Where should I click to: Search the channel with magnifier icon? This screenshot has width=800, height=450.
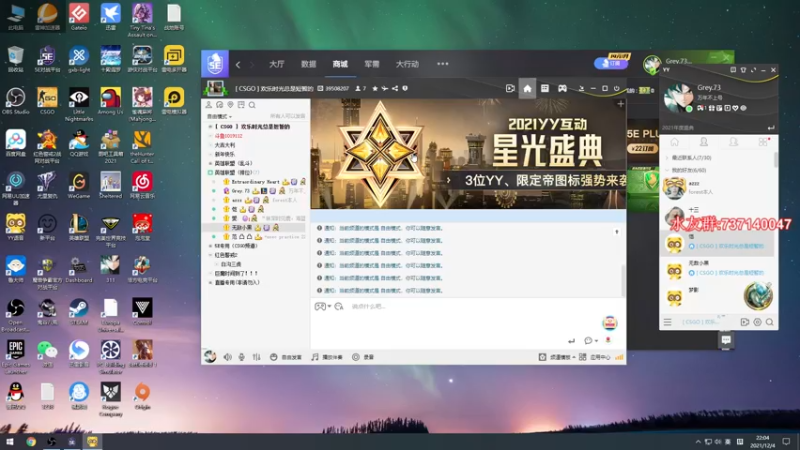(x=252, y=105)
